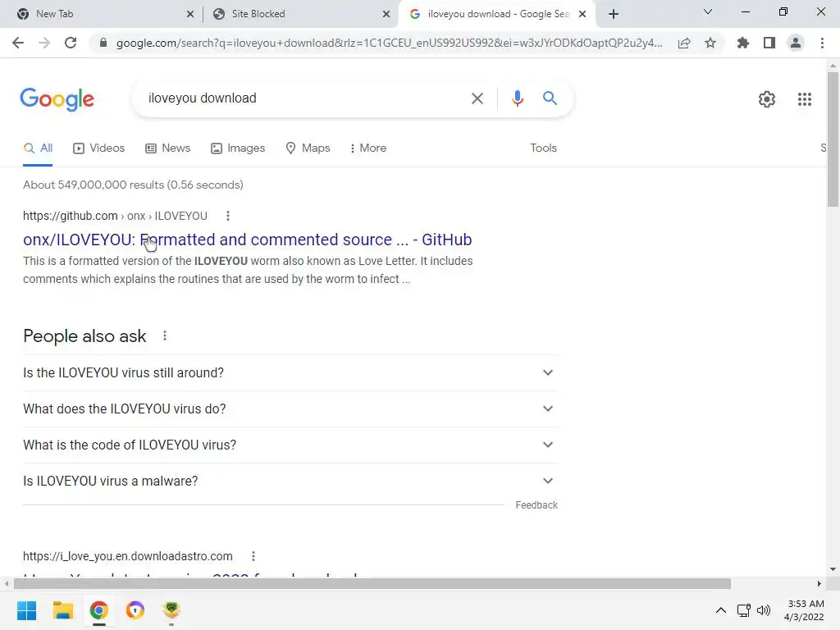The width and height of the screenshot is (840, 630).
Task: Send Feedback on People also ask
Action: pyautogui.click(x=536, y=505)
